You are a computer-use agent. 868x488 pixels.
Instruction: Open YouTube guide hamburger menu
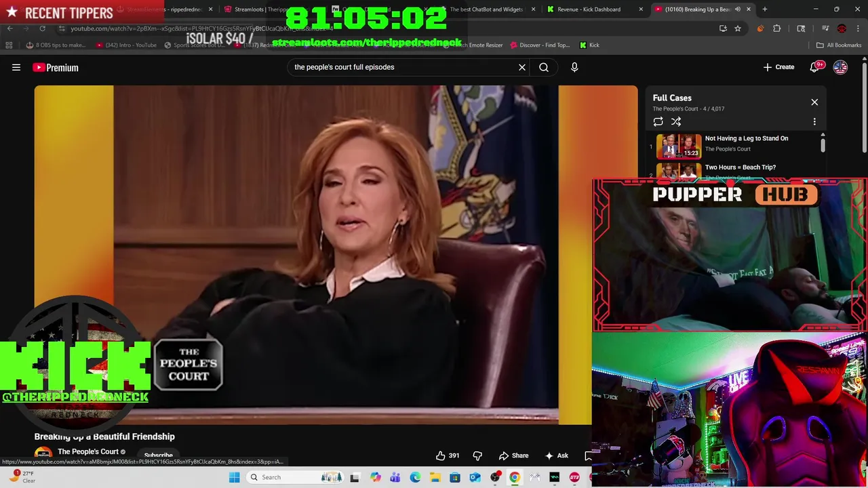pos(16,67)
